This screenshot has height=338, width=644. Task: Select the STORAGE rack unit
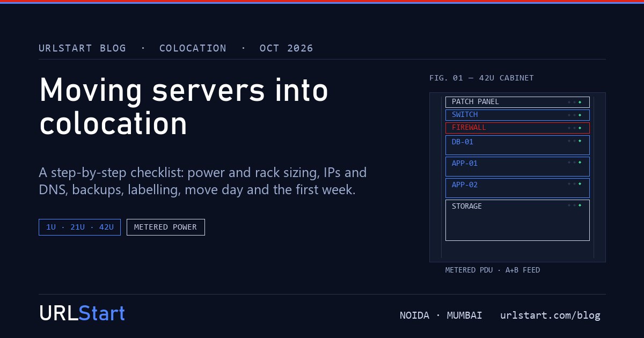click(517, 220)
